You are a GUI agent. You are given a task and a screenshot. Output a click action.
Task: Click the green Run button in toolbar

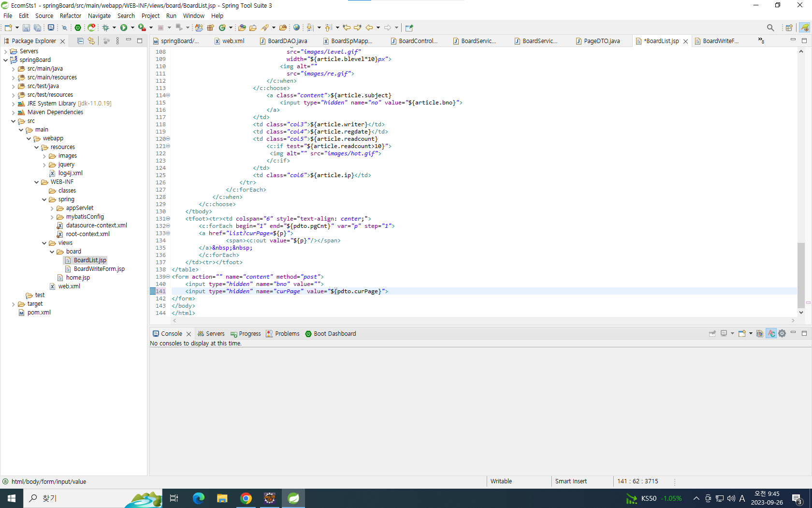pyautogui.click(x=124, y=28)
